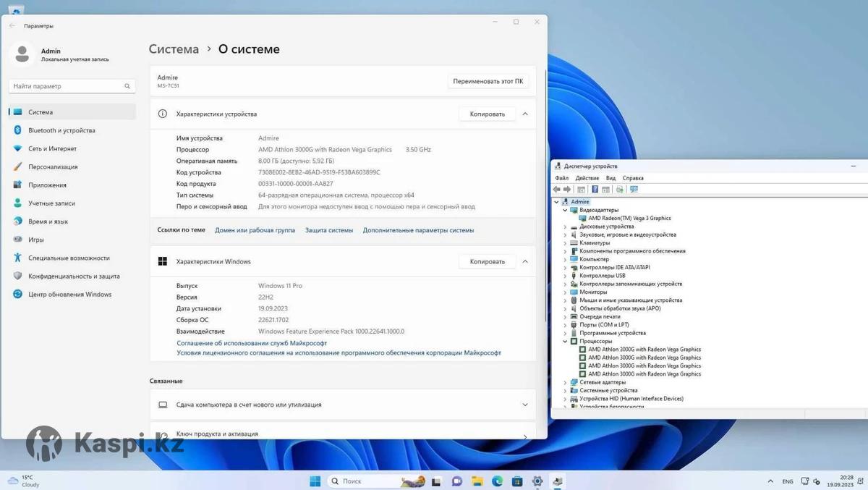This screenshot has height=490, width=868.
Task: Open Персонализация in the Settings sidebar
Action: (72, 166)
